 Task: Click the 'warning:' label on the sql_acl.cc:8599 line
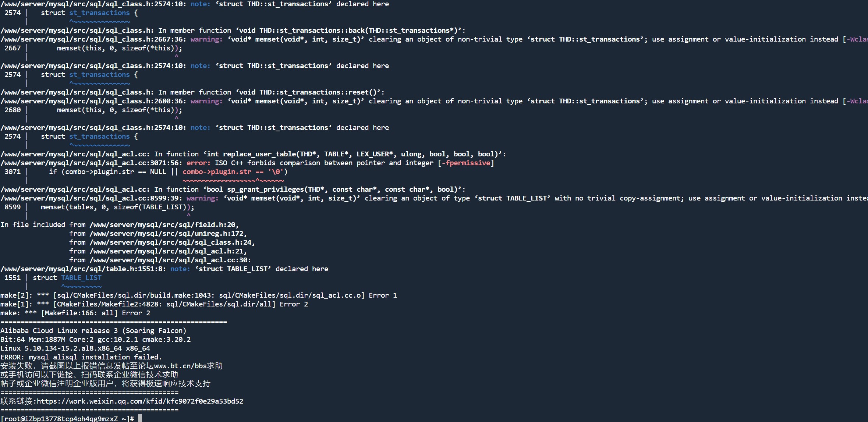pos(202,198)
